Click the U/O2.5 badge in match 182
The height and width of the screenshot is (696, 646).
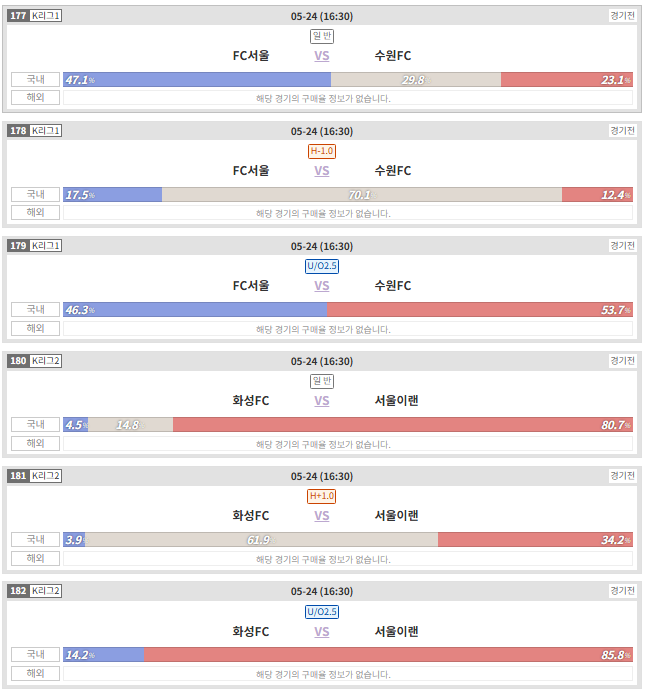pos(322,612)
